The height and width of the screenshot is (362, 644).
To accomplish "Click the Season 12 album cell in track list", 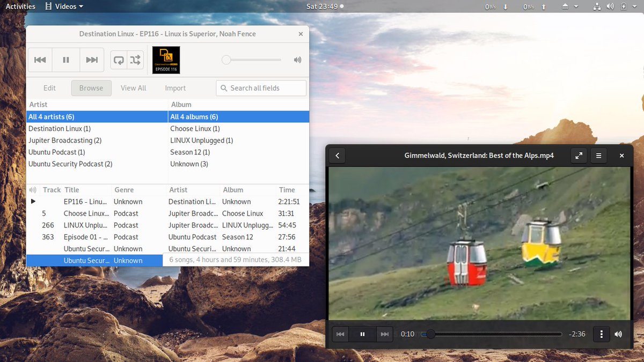I will click(238, 237).
